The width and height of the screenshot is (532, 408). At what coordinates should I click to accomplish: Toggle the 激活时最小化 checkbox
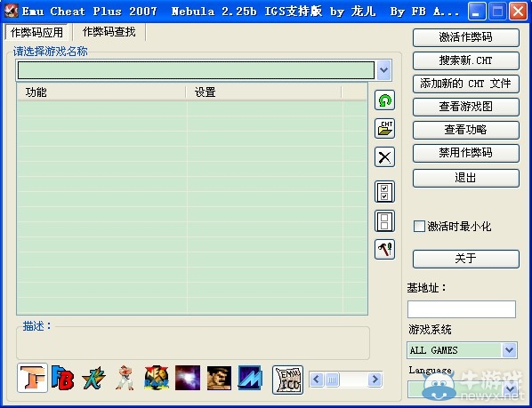point(419,226)
